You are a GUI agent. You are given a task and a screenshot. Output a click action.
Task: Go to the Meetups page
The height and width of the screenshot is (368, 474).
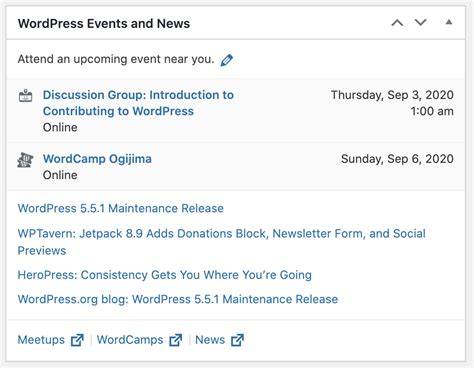click(41, 340)
